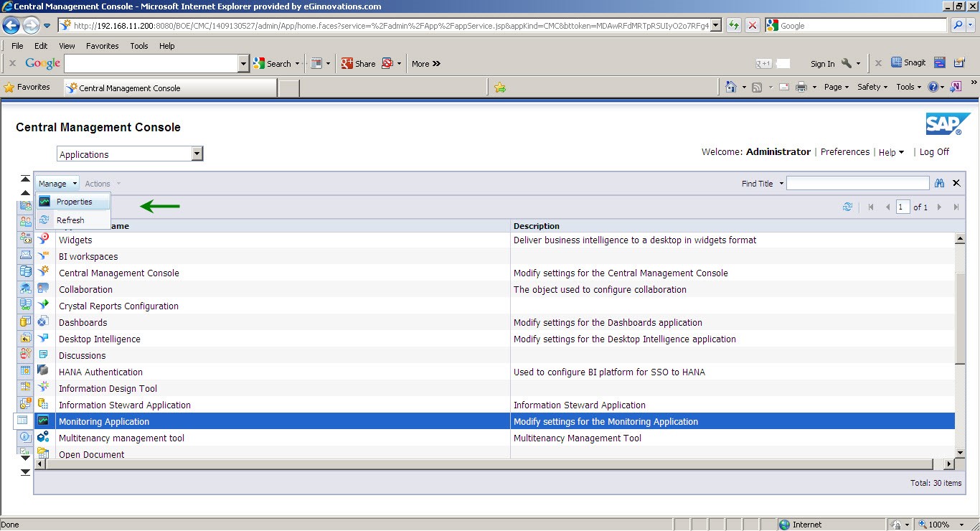This screenshot has width=980, height=531.
Task: Click the HANA Authentication cube icon
Action: pos(44,371)
